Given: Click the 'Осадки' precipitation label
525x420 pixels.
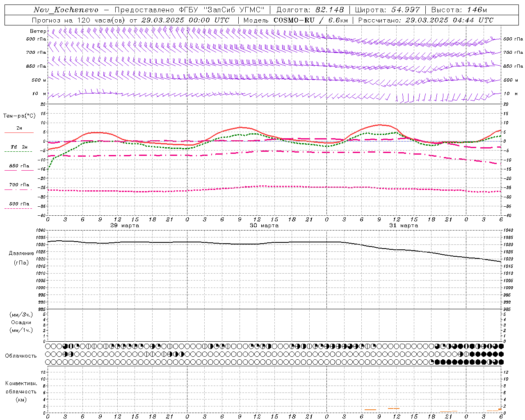Looking at the screenshot, I should click(21, 322).
